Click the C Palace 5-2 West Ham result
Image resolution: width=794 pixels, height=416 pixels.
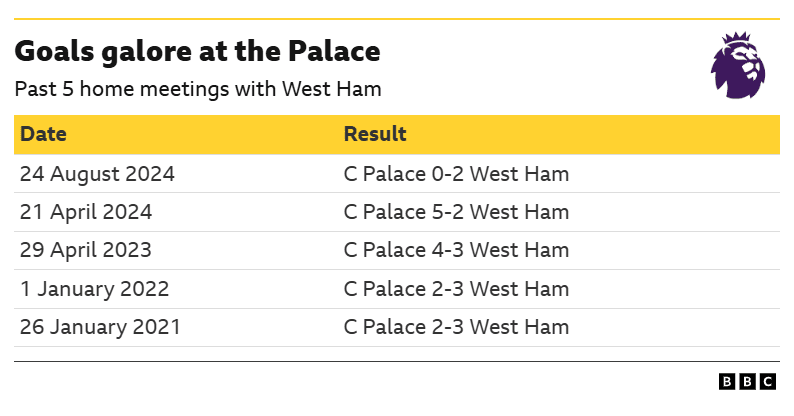(x=456, y=212)
